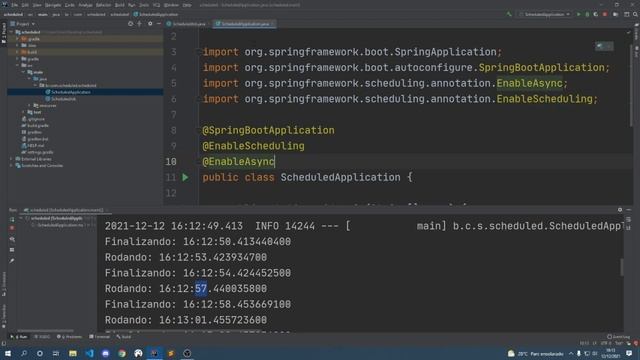The width and height of the screenshot is (640, 360).
Task: Expand the test folder in project tree
Action: (23, 112)
